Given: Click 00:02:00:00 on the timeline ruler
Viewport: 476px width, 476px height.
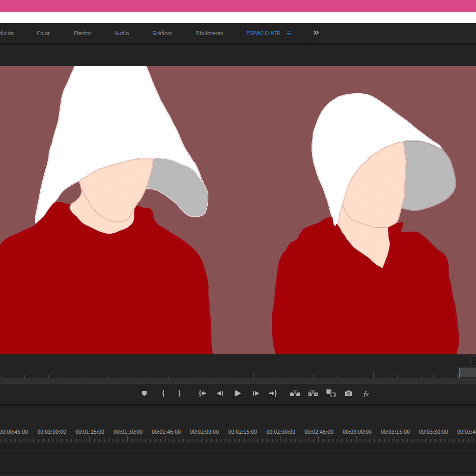Looking at the screenshot, I should (204, 432).
